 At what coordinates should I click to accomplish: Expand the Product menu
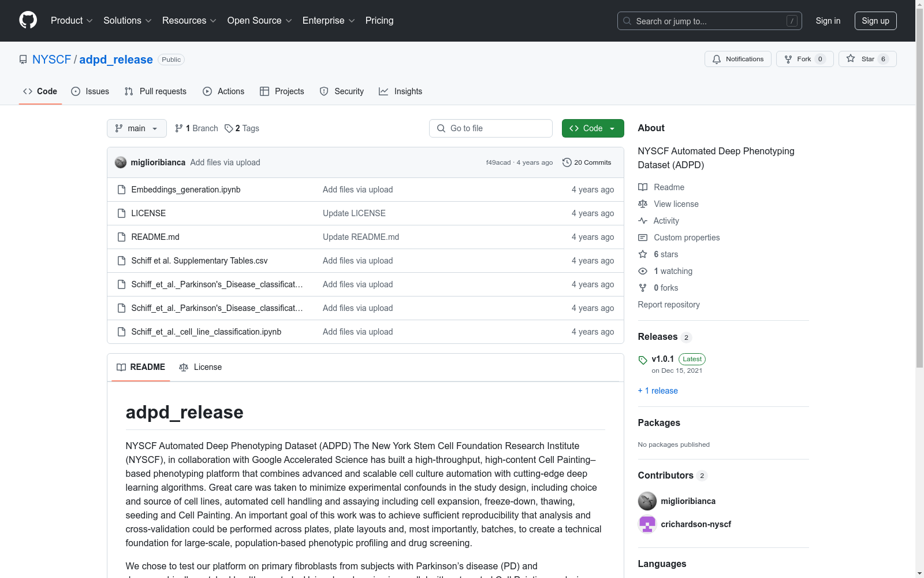[72, 21]
